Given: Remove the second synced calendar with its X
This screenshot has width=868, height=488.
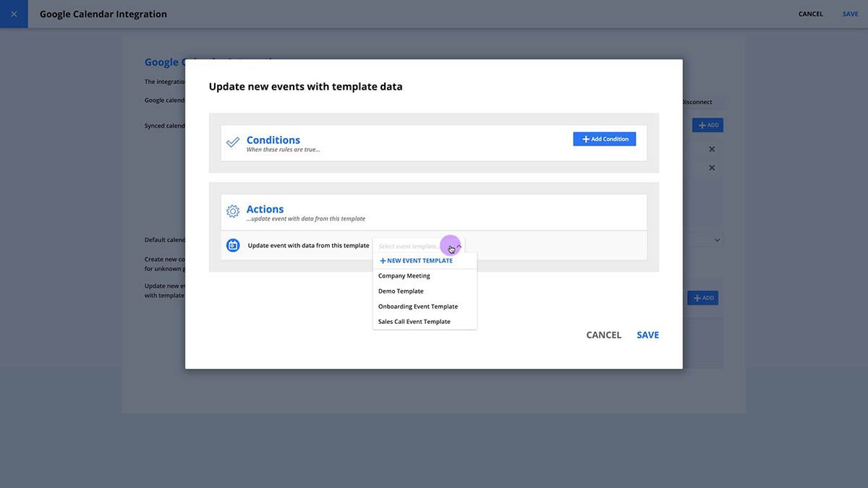Looking at the screenshot, I should (x=712, y=168).
